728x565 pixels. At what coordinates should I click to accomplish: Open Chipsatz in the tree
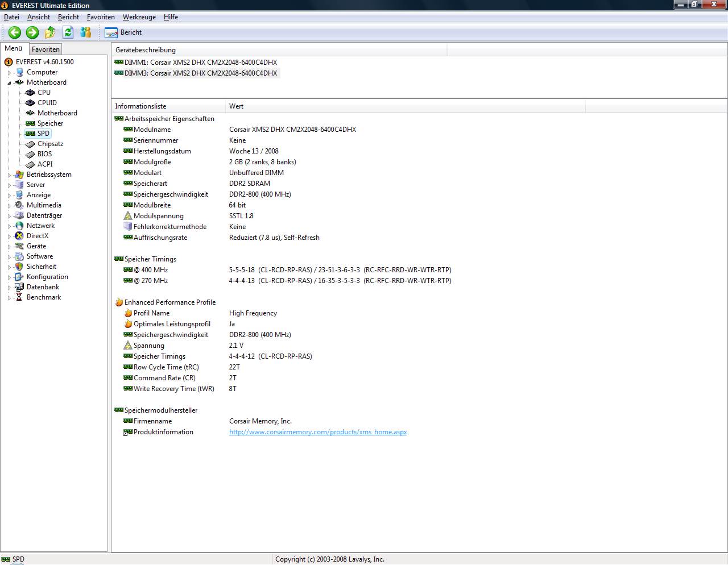click(50, 144)
